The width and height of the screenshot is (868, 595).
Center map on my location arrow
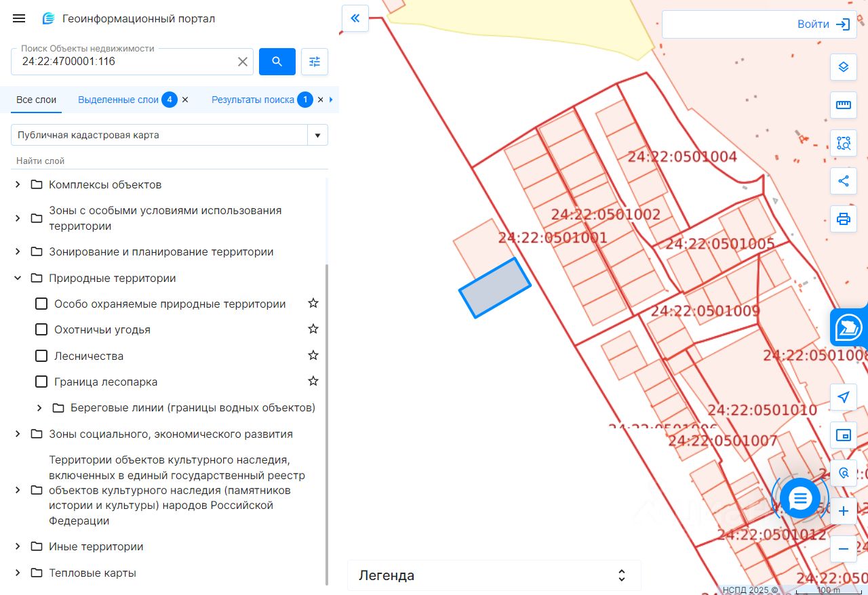(844, 397)
